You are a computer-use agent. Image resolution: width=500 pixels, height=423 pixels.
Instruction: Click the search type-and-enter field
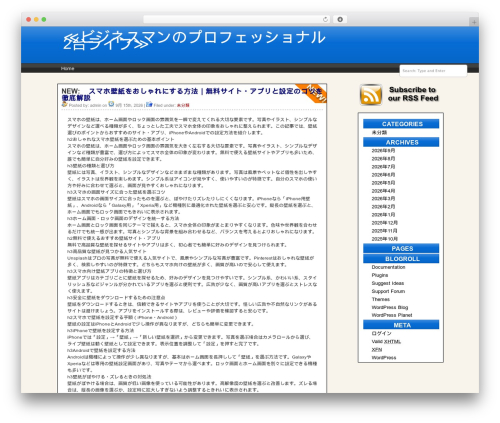[x=433, y=71]
